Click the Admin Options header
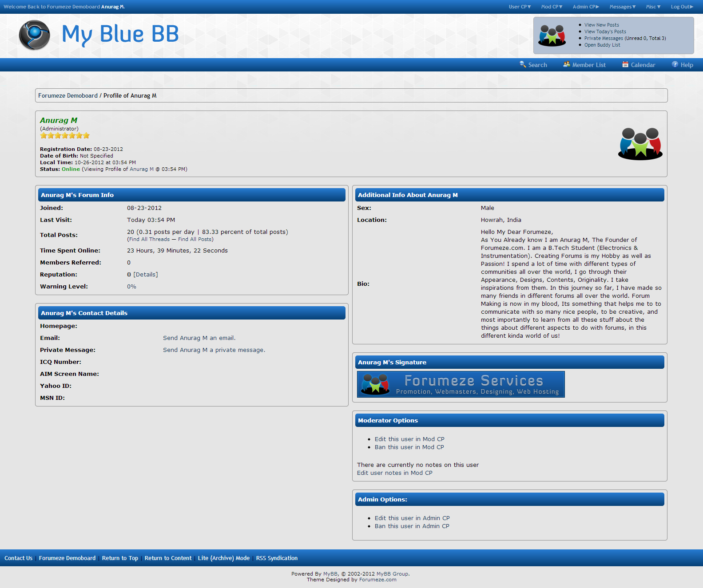Viewport: 703px width, 588px height. (510, 499)
